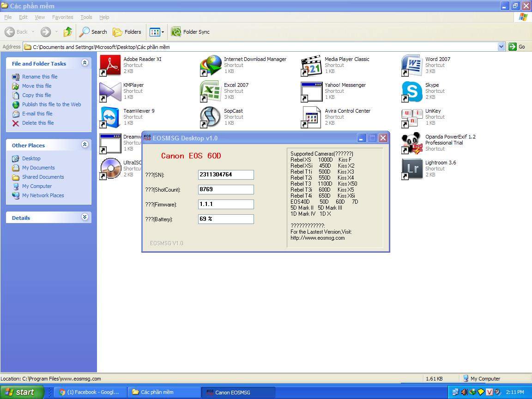Click the eosmsg.com website URL text
The image size is (532, 399).
tap(318, 238)
